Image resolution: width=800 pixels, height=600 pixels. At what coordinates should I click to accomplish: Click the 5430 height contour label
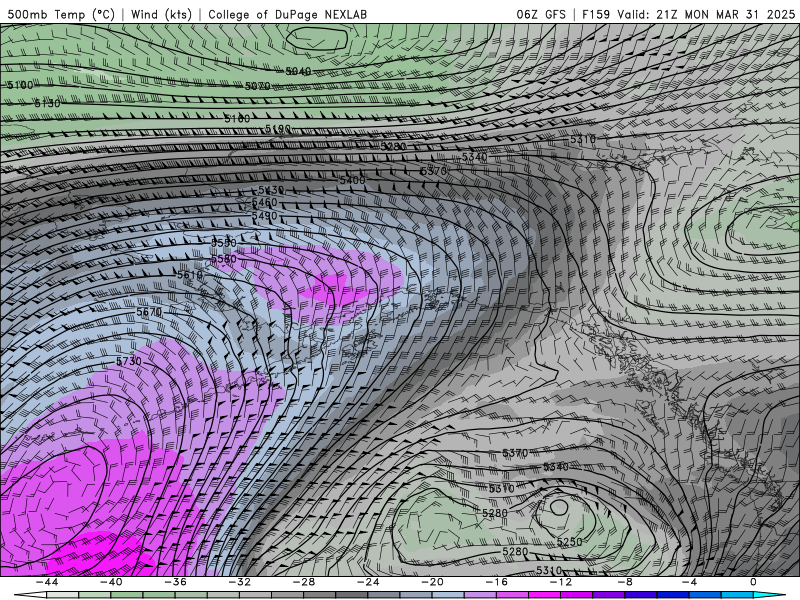[270, 190]
